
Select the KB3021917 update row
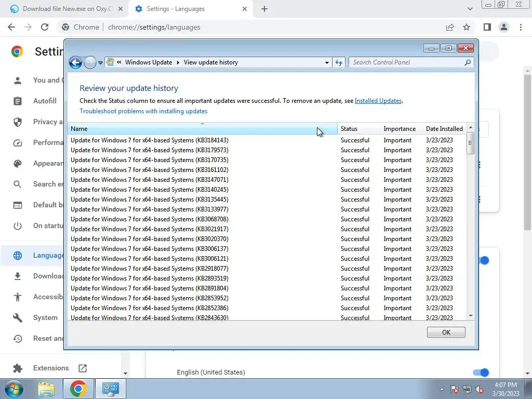click(267, 229)
